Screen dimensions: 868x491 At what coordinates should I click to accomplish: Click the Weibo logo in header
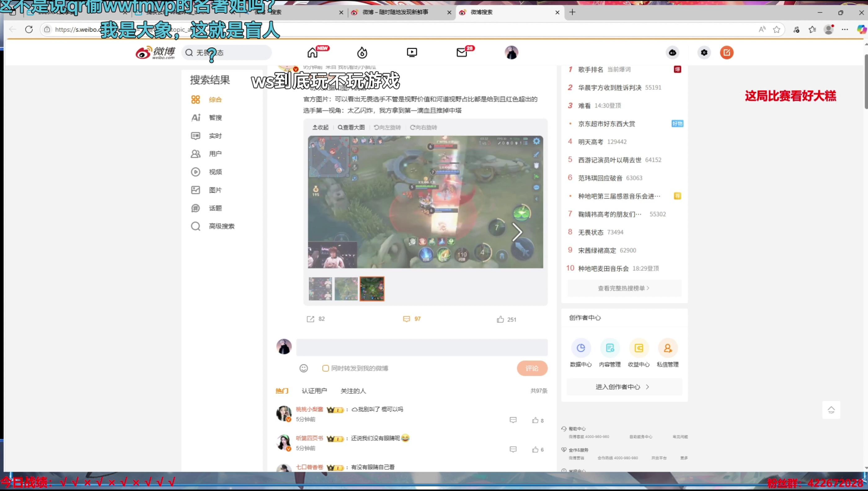coord(155,53)
